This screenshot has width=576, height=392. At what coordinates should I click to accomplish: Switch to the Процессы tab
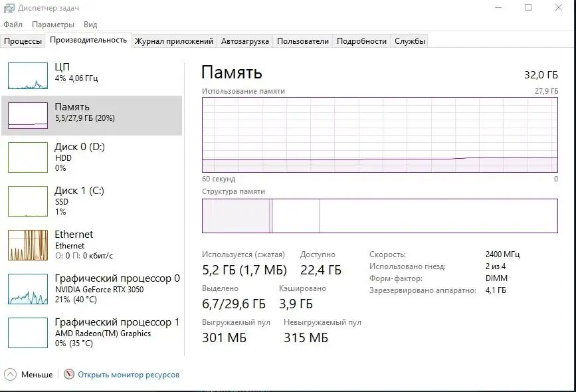pyautogui.click(x=23, y=40)
